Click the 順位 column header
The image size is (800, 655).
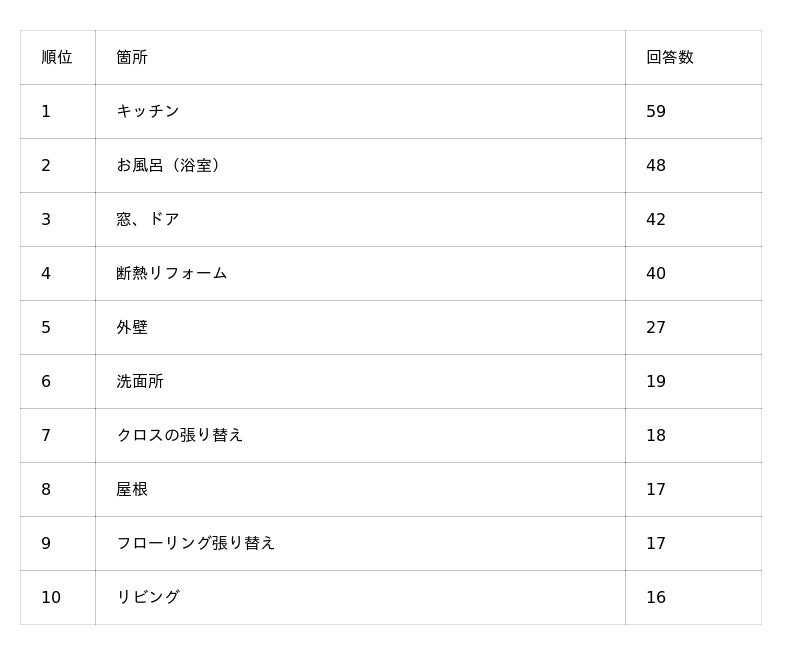pos(57,57)
